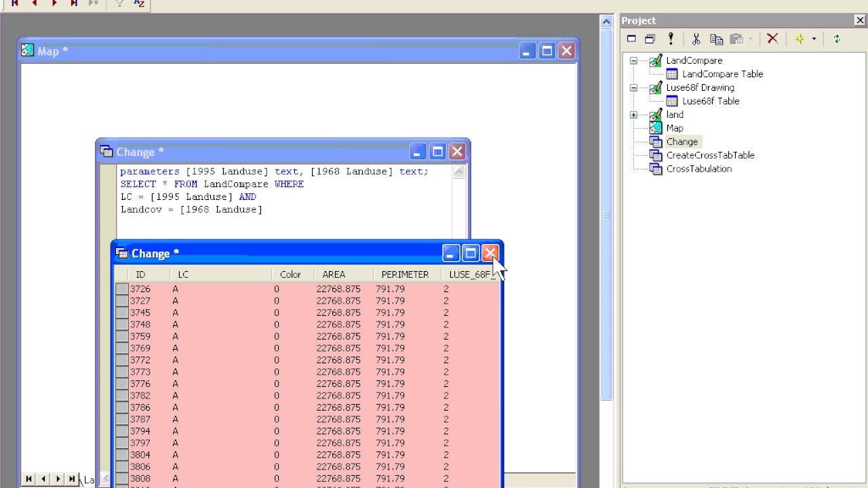Click the filter funnel toolbar icon

pos(119,3)
